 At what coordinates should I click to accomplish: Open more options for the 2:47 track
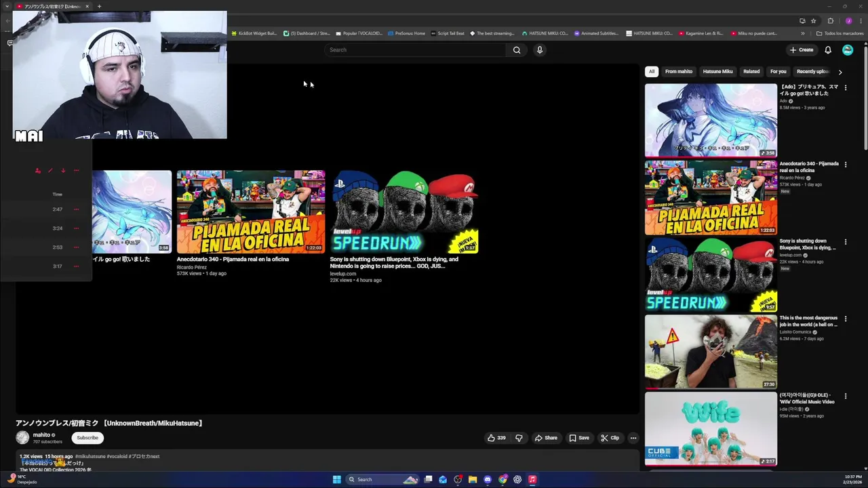click(x=76, y=209)
